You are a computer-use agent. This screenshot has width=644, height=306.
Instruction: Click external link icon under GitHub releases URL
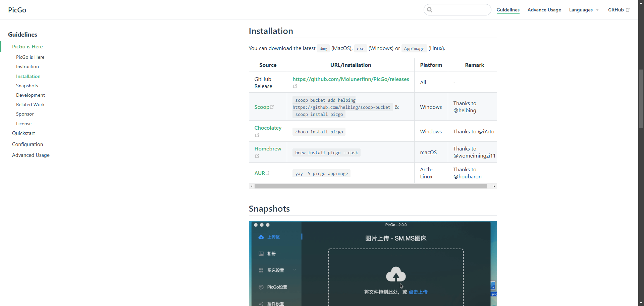[x=295, y=86]
